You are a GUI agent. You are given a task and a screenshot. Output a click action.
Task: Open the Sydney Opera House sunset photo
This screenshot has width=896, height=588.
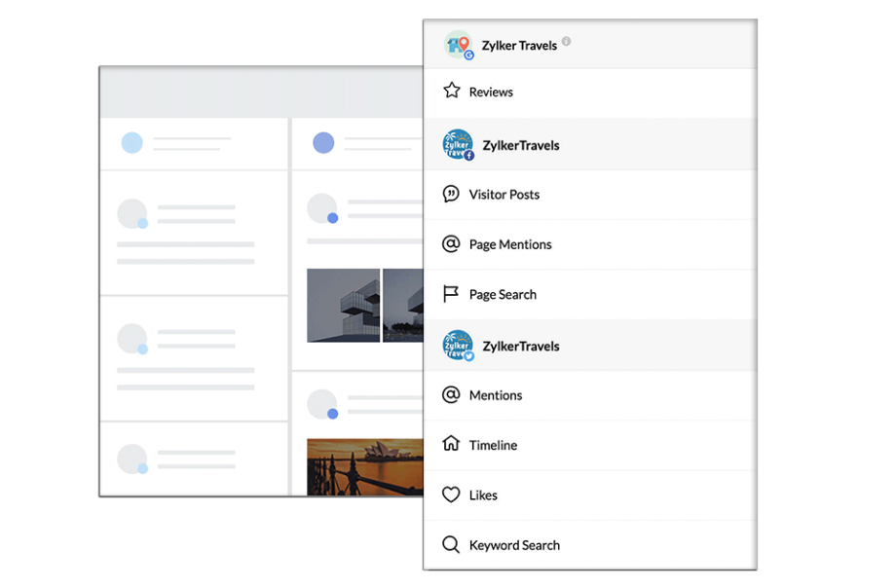(x=365, y=467)
